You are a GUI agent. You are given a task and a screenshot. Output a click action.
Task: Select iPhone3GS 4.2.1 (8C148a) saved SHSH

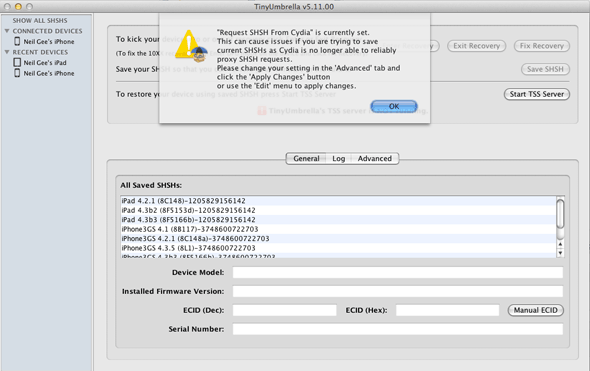(338, 239)
